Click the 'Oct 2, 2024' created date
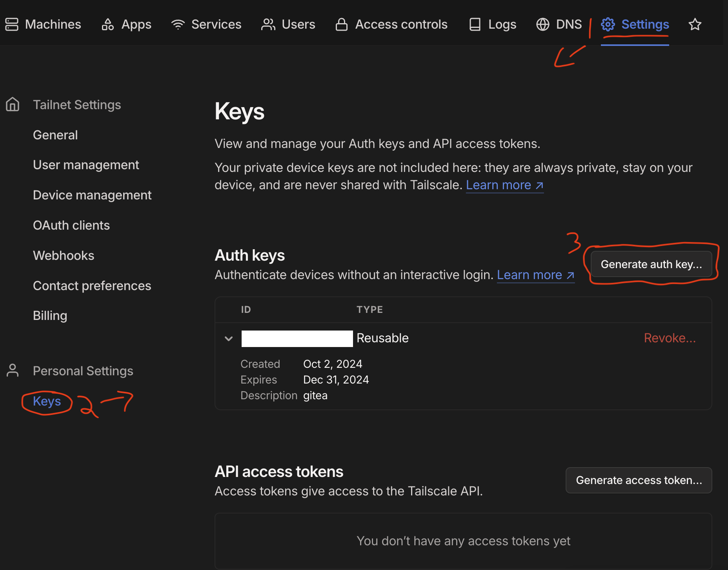 pyautogui.click(x=333, y=364)
